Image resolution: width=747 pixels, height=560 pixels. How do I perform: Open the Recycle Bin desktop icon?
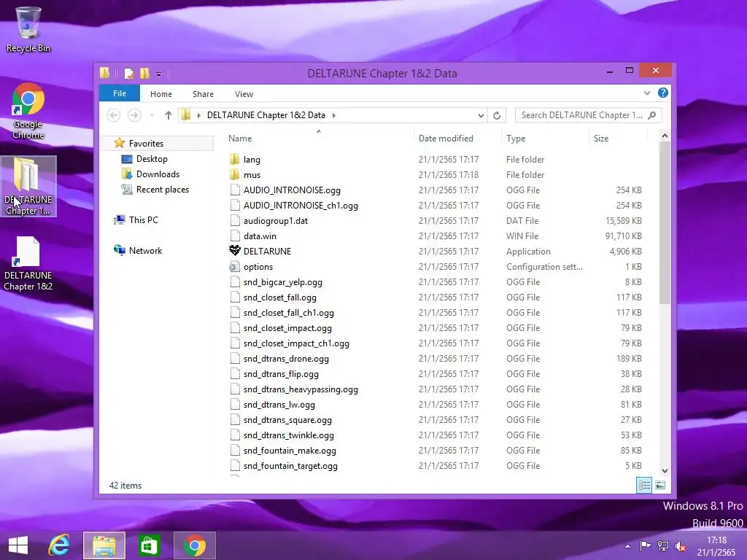[x=28, y=29]
